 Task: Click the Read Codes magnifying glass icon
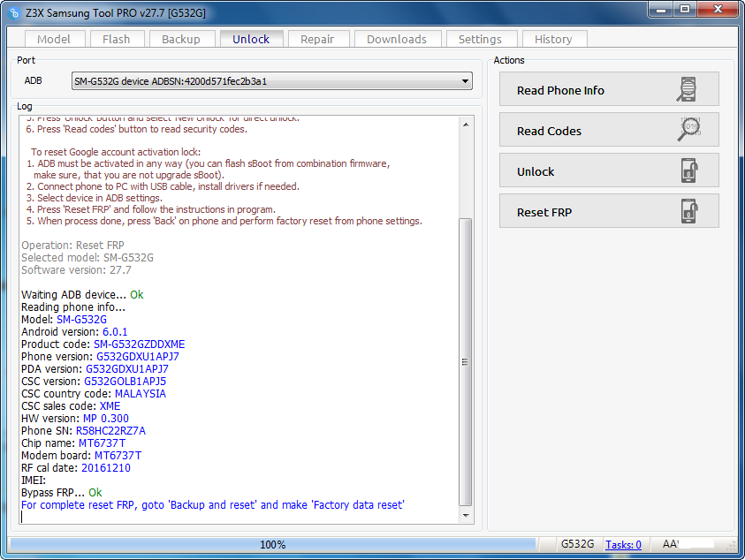coord(689,129)
